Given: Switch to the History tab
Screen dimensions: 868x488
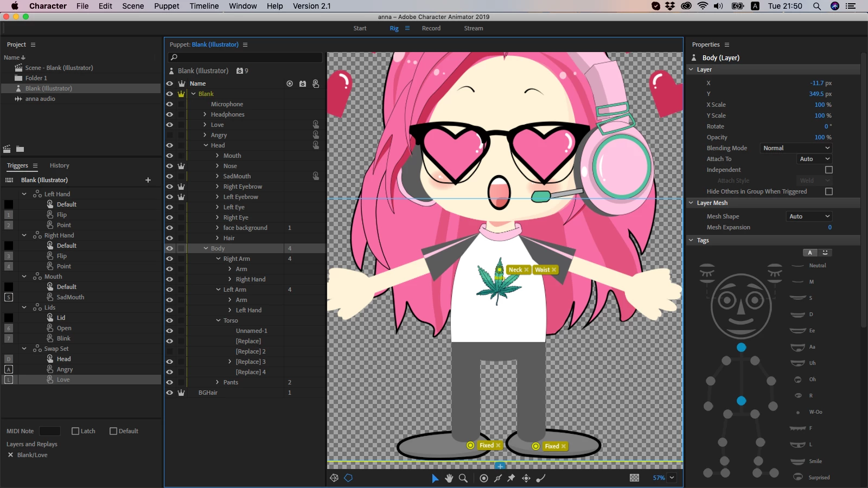Looking at the screenshot, I should [x=60, y=165].
